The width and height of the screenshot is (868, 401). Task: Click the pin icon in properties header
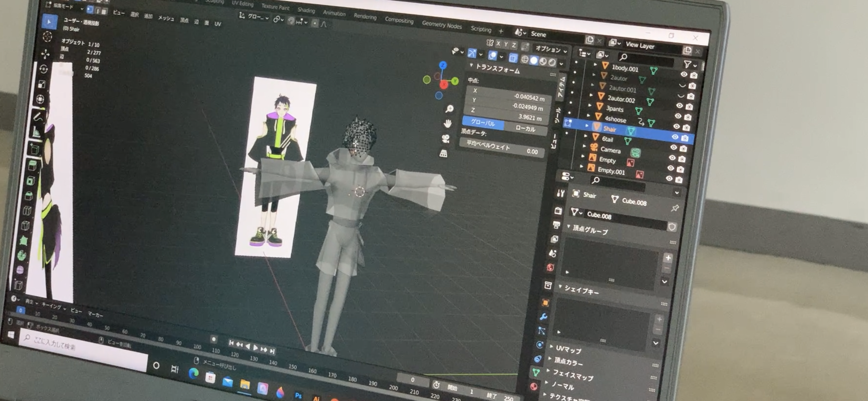click(x=675, y=208)
